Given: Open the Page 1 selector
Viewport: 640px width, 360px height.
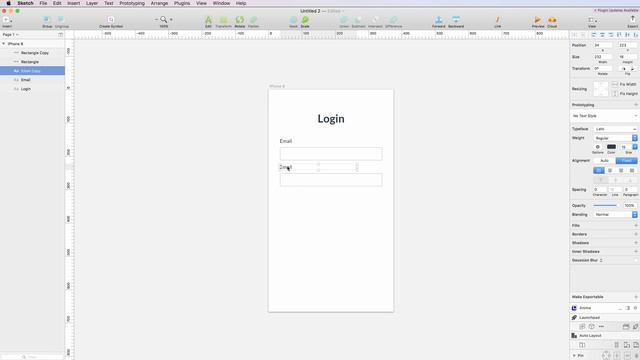Looking at the screenshot, I should click(x=11, y=35).
